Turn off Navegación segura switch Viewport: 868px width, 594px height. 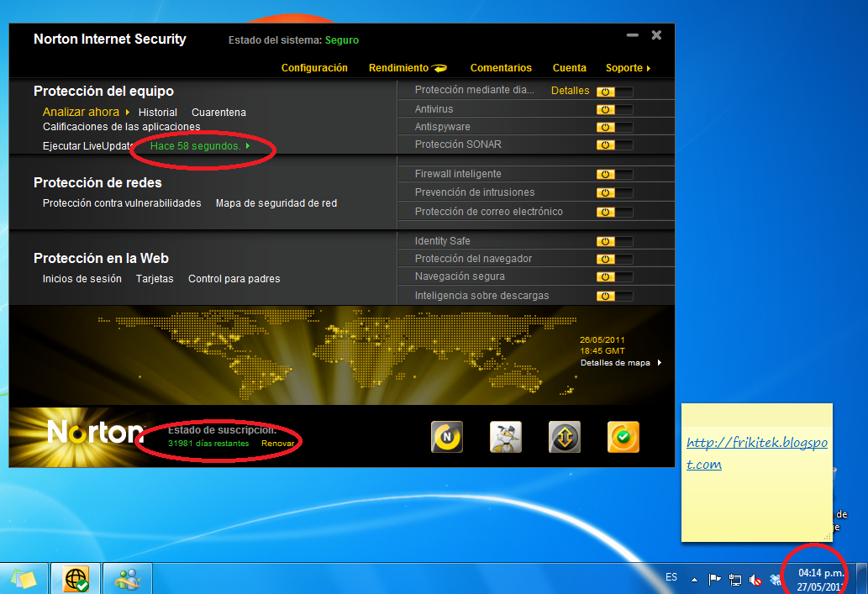coord(614,276)
